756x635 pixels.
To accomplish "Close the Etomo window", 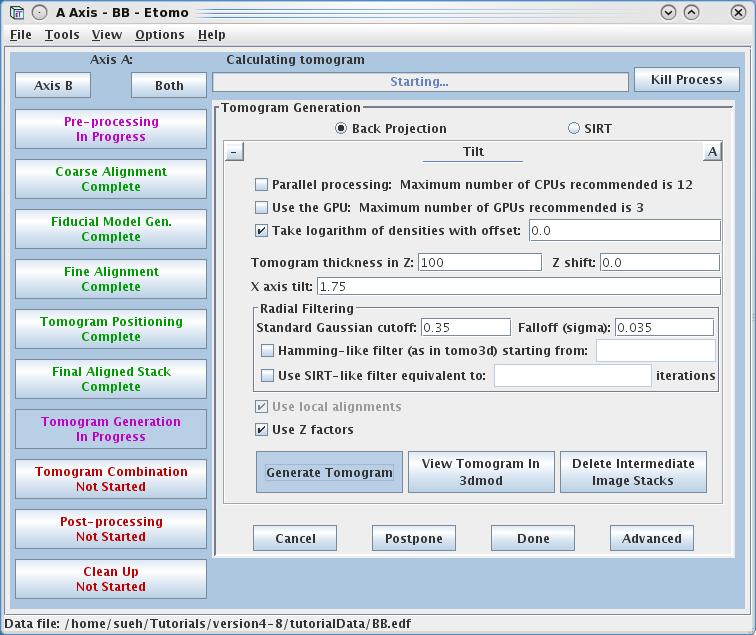I will [x=738, y=12].
